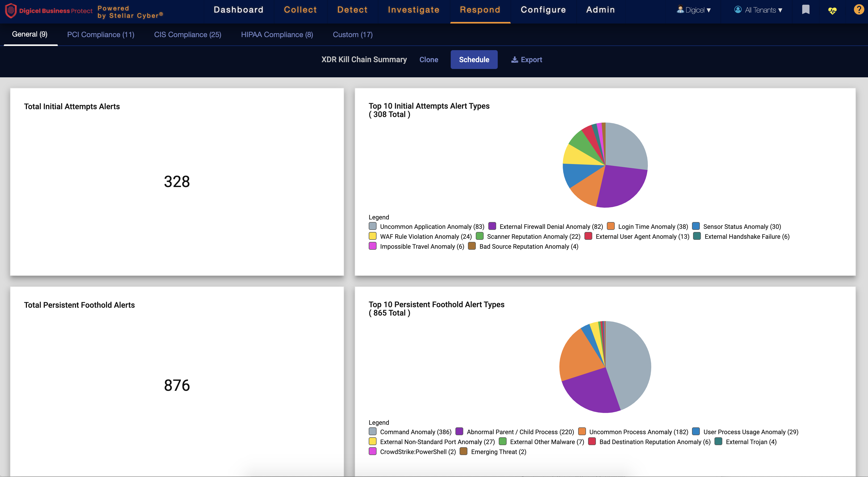Click External Handshake Failure teal swatch
The width and height of the screenshot is (868, 477).
(x=697, y=236)
